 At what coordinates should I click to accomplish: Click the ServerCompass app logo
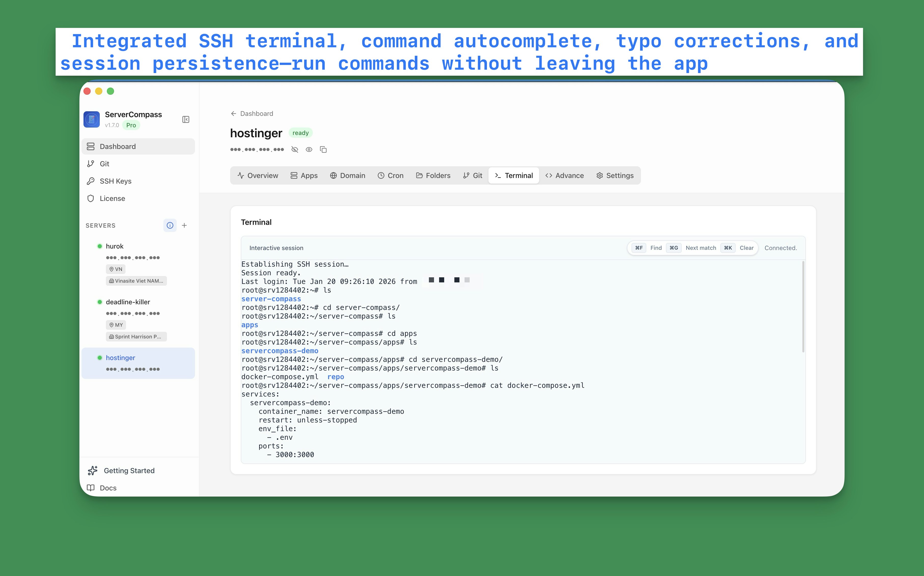(x=92, y=120)
